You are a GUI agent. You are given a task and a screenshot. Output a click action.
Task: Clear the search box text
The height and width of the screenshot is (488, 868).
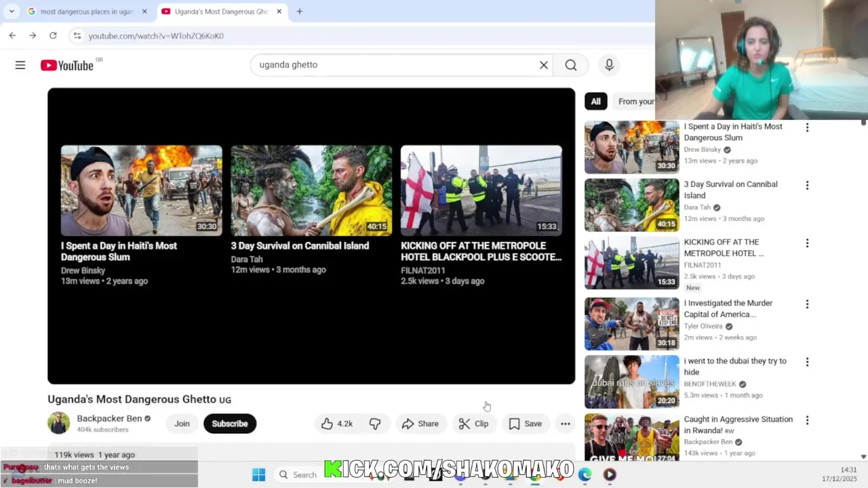coord(543,65)
